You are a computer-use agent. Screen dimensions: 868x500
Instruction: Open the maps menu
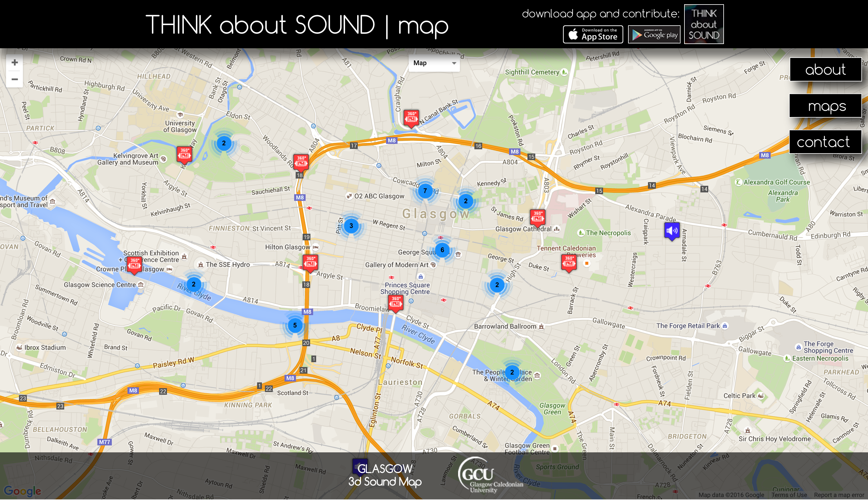(826, 106)
